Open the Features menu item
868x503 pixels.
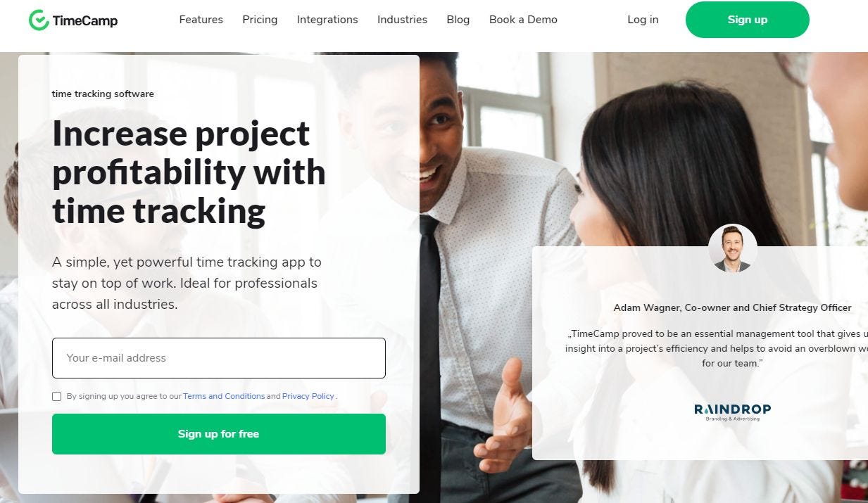tap(201, 20)
